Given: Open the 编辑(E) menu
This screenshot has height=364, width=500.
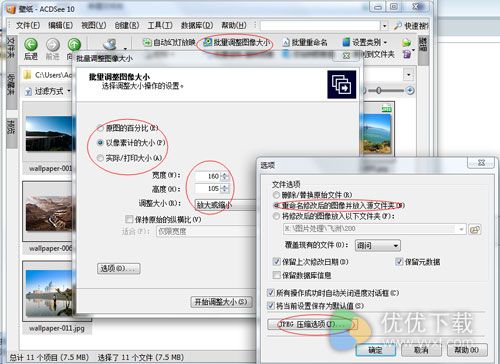Looking at the screenshot, I should tap(60, 25).
